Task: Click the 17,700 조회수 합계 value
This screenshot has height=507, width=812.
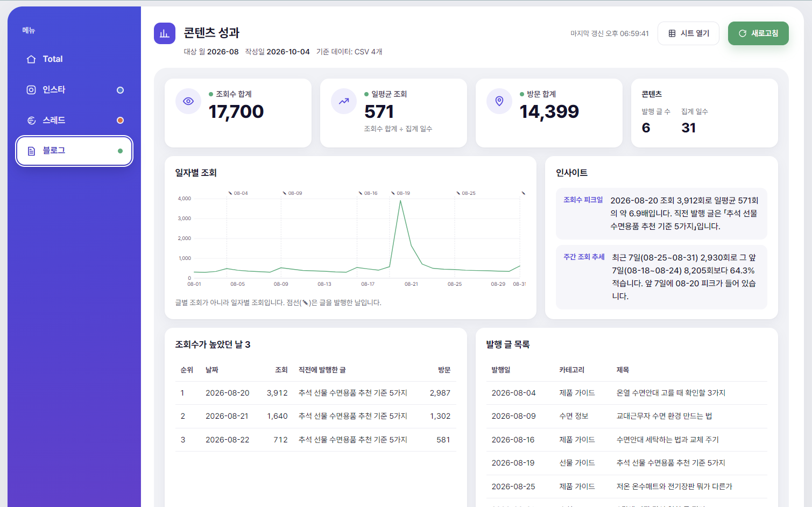Action: [x=236, y=112]
